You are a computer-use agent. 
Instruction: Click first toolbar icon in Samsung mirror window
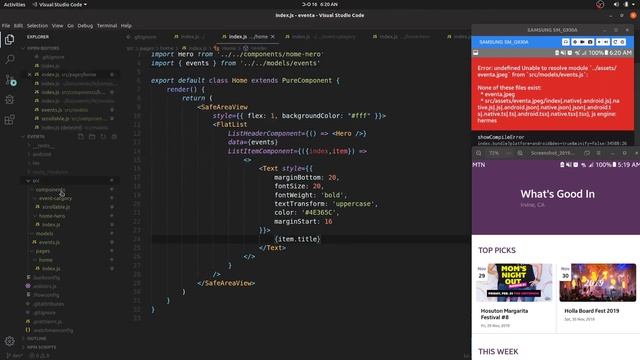(565, 42)
